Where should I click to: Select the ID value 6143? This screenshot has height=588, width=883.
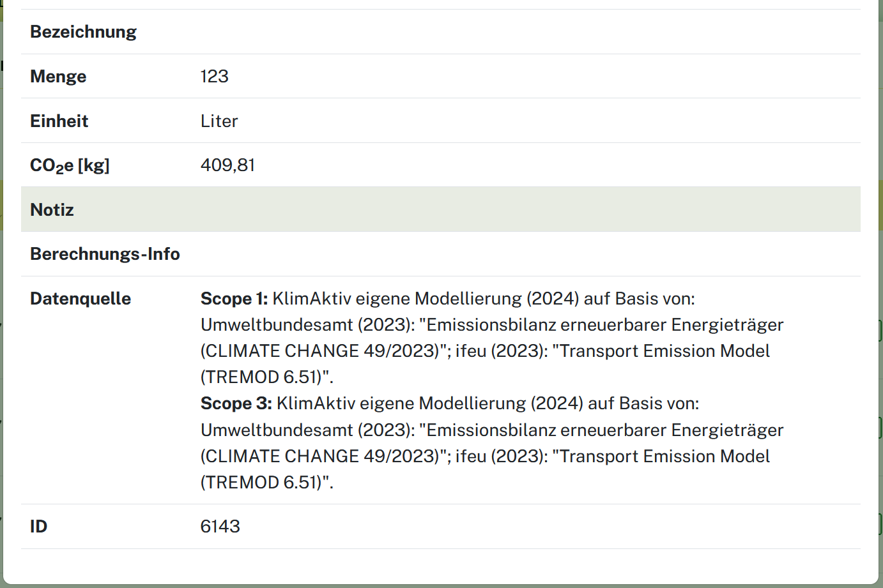click(220, 527)
